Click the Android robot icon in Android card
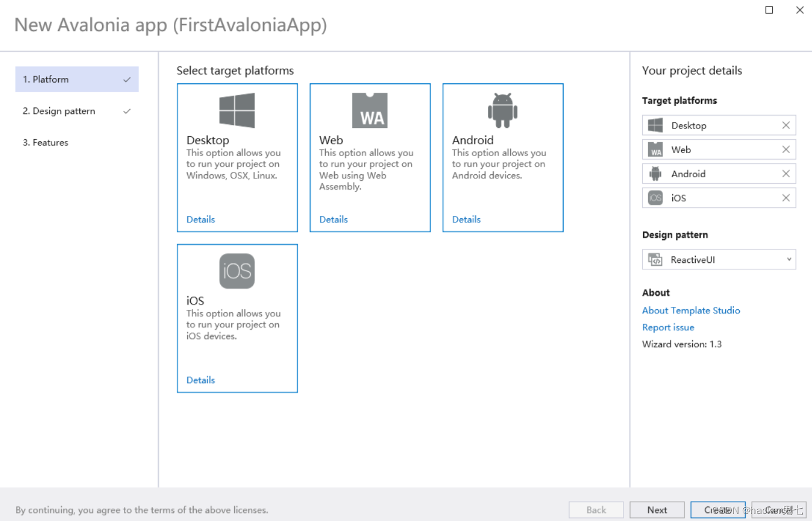This screenshot has width=812, height=521. tap(503, 110)
